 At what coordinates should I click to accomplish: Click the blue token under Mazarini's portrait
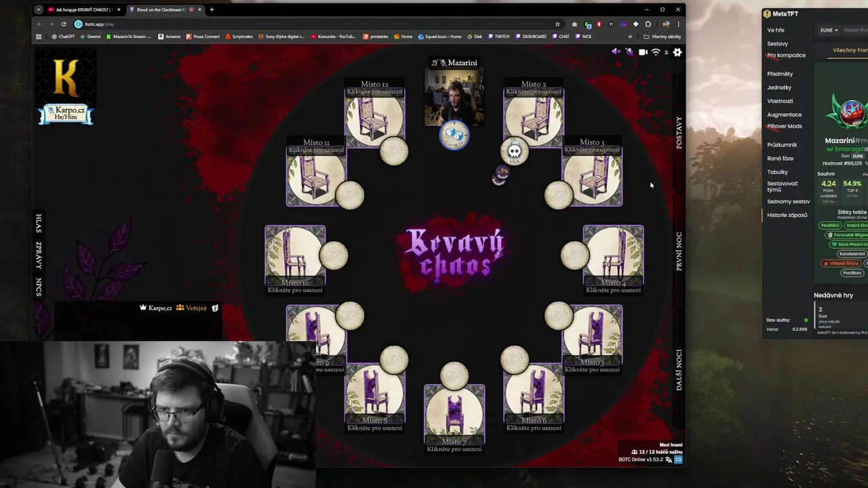(454, 136)
